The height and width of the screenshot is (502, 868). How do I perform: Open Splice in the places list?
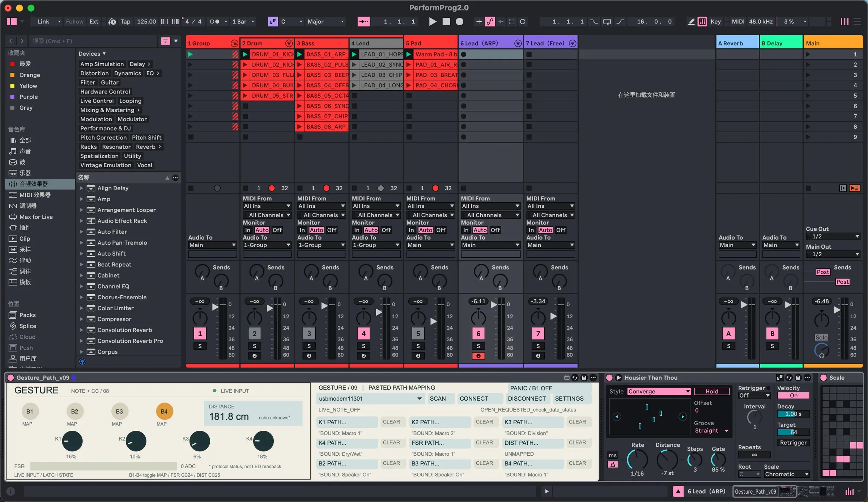pos(27,326)
